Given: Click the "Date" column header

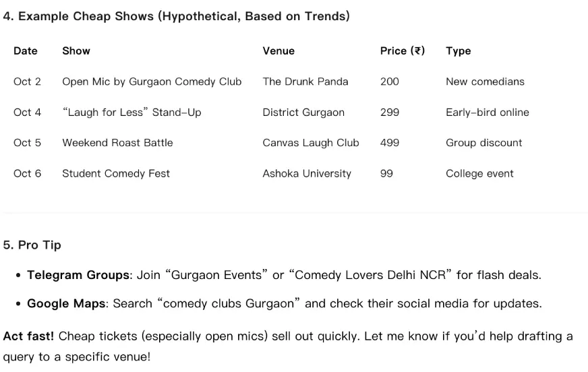Looking at the screenshot, I should tap(26, 51).
